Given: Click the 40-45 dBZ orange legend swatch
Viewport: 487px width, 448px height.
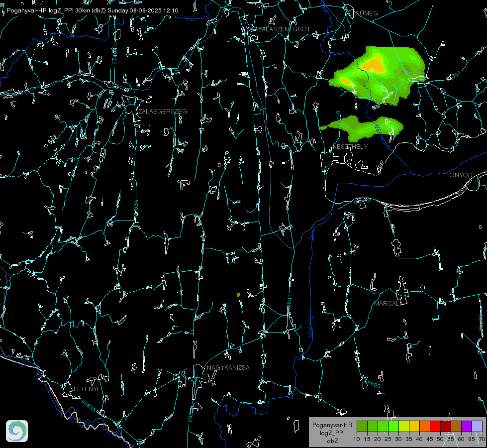Looking at the screenshot, I should coord(425,427).
